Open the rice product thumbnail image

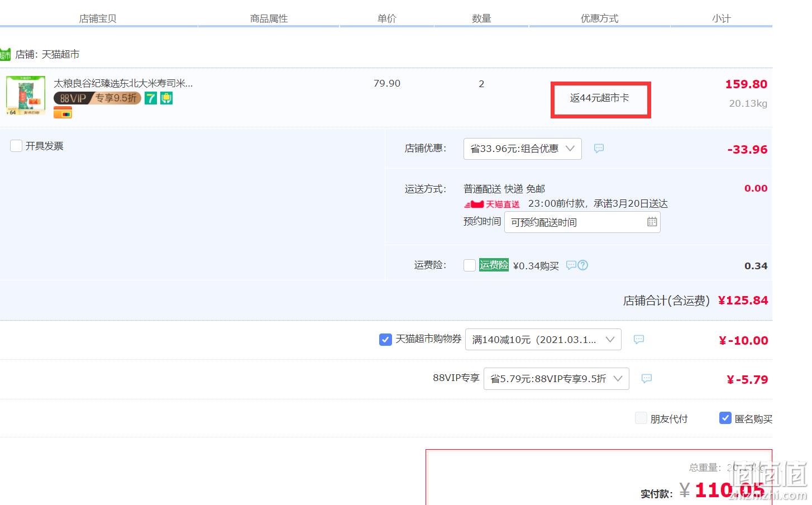tap(26, 96)
